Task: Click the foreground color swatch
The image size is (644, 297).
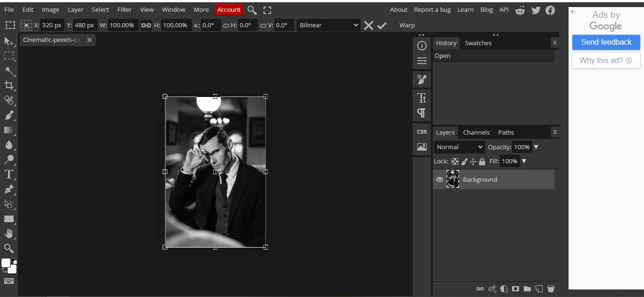Action: pyautogui.click(x=6, y=263)
